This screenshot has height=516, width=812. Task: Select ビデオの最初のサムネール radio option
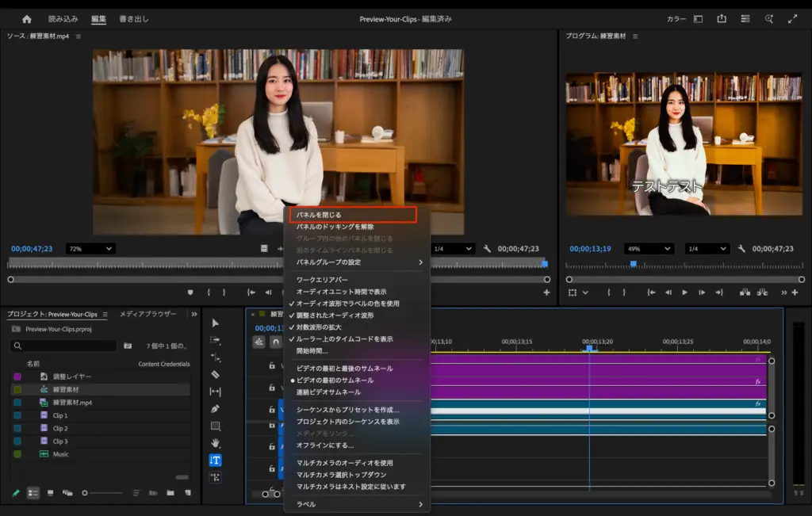(x=334, y=380)
